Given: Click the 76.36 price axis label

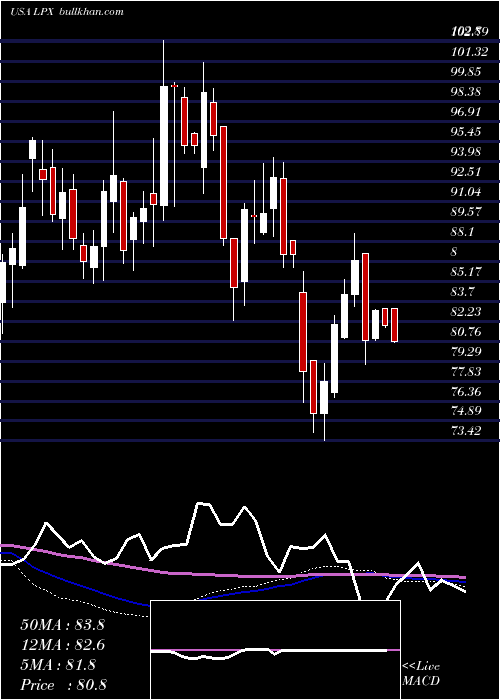Looking at the screenshot, I should click(466, 392).
